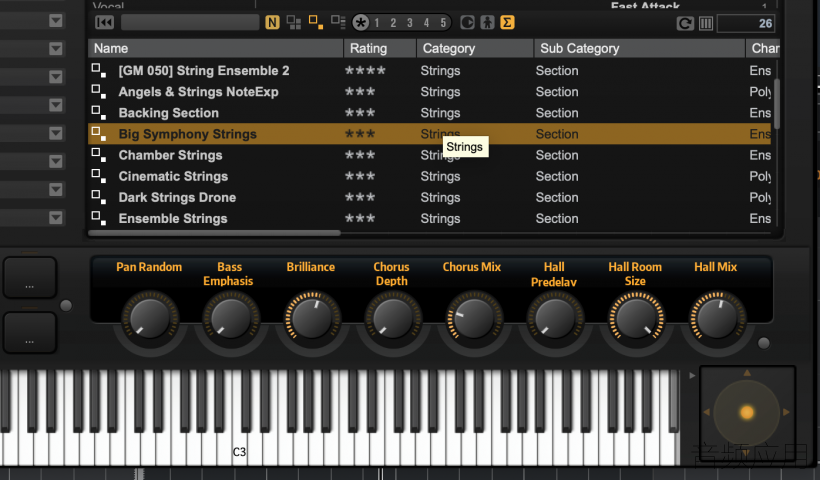Click preset icon of Cinematic Strings
The width and height of the screenshot is (820, 480).
point(98,176)
